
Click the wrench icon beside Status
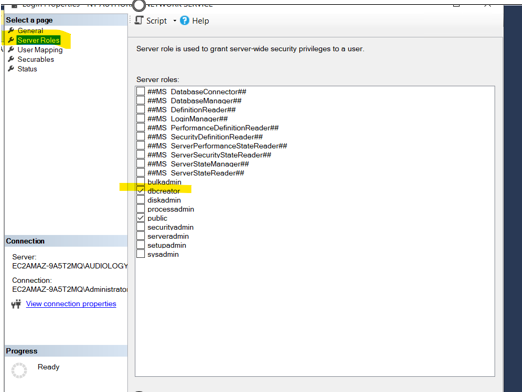(x=11, y=69)
